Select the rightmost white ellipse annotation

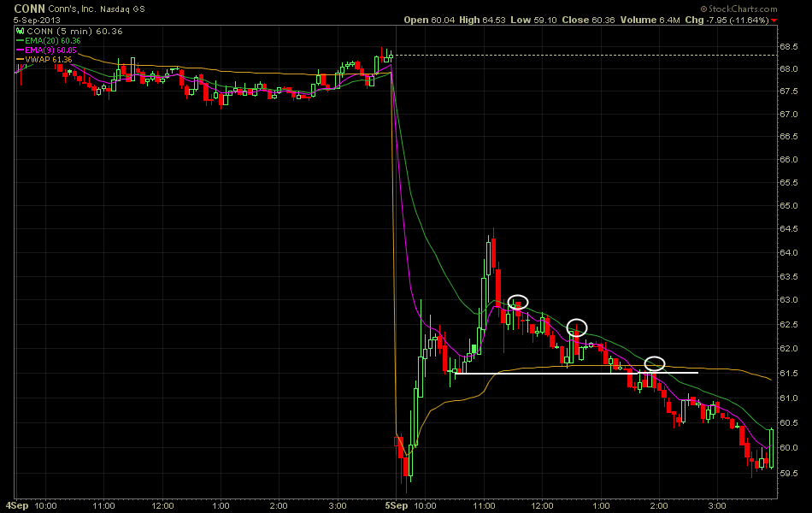[x=655, y=363]
